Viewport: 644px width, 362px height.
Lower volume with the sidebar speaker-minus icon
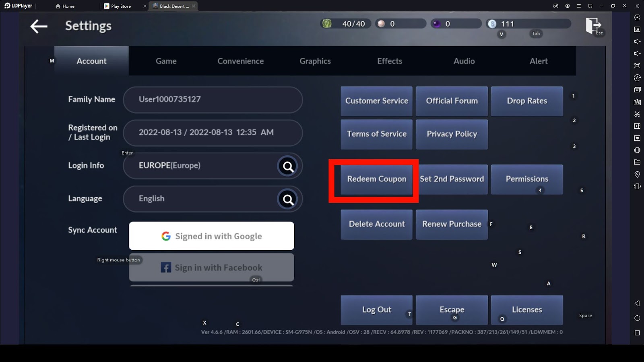point(637,53)
